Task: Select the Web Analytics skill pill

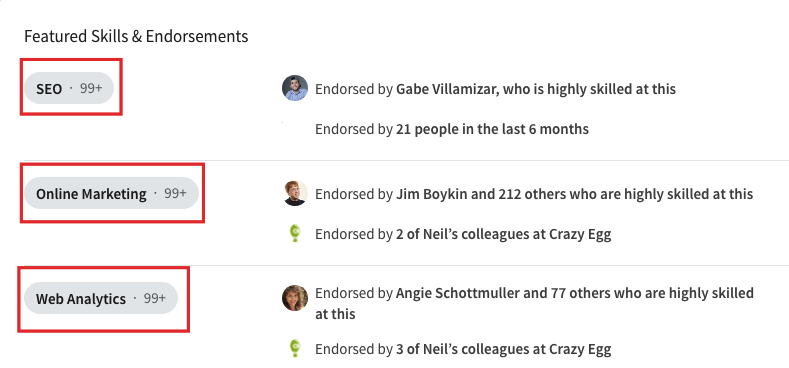Action: click(x=101, y=298)
